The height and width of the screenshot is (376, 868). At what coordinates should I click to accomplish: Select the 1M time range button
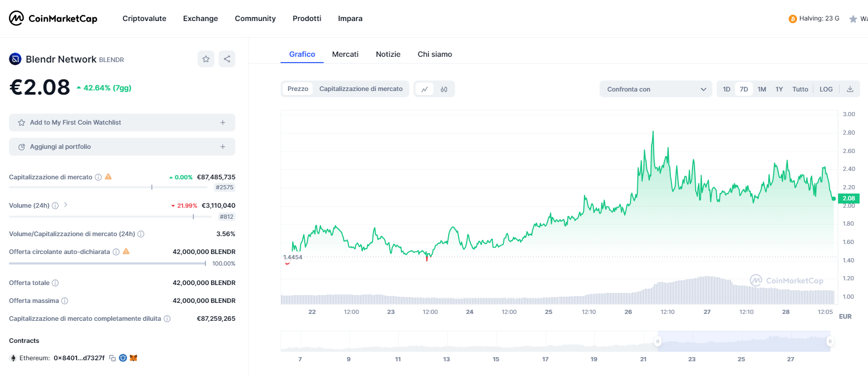click(762, 89)
